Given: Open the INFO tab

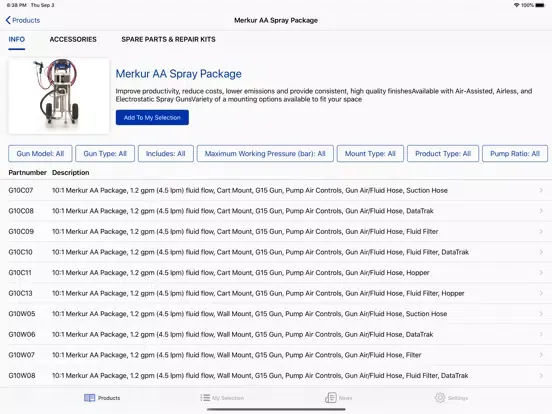Looking at the screenshot, I should point(17,39).
